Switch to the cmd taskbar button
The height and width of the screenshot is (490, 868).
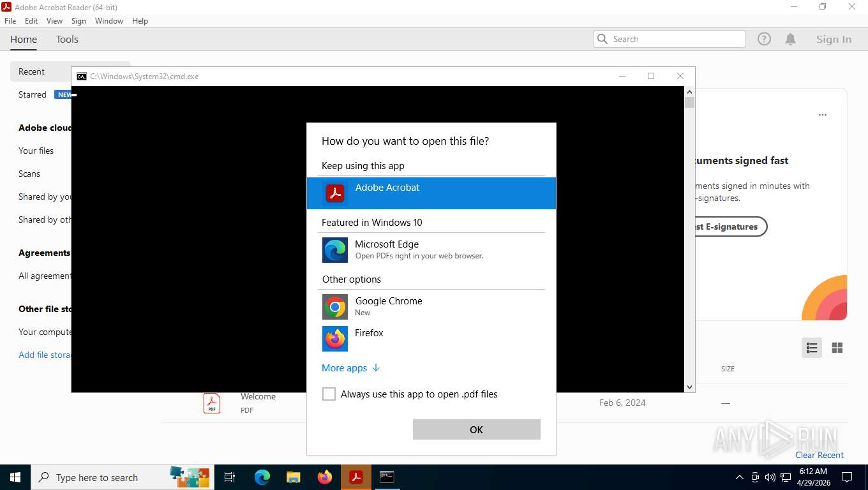click(387, 477)
